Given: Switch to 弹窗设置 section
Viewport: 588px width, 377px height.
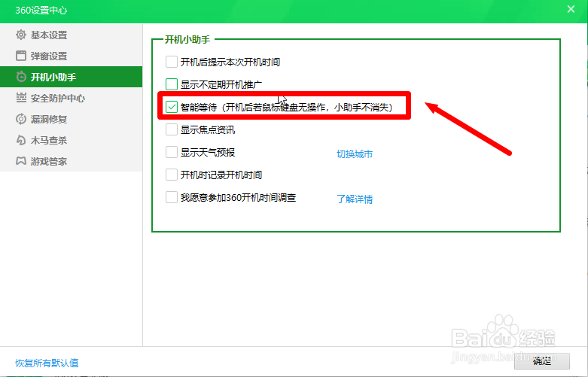Looking at the screenshot, I should point(72,56).
